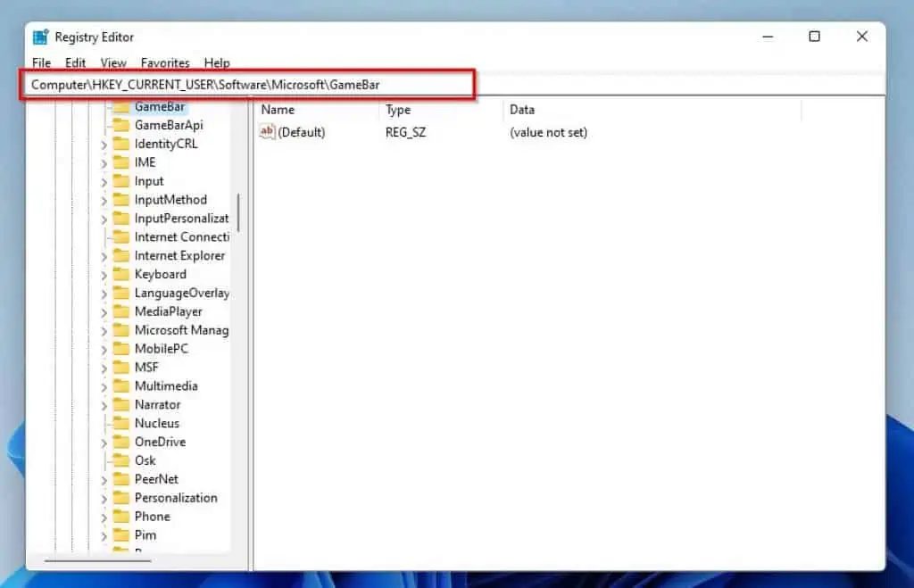Viewport: 914px width, 588px height.
Task: Click the Keyboard registry key icon
Action: (x=121, y=274)
